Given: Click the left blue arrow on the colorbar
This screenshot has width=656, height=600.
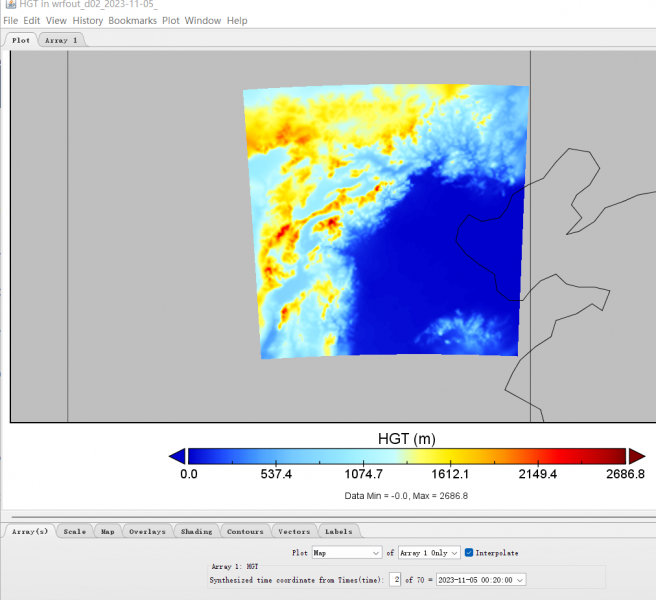Looking at the screenshot, I should pos(177,456).
